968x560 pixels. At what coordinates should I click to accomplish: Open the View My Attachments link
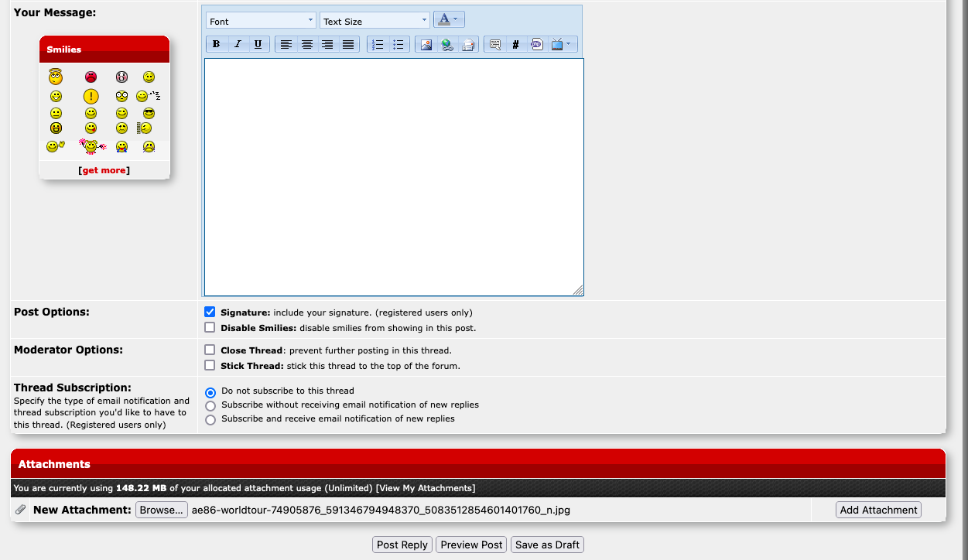pyautogui.click(x=426, y=488)
